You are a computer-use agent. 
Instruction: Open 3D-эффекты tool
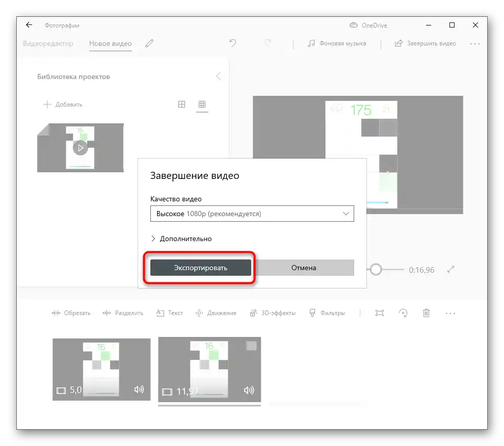click(273, 313)
